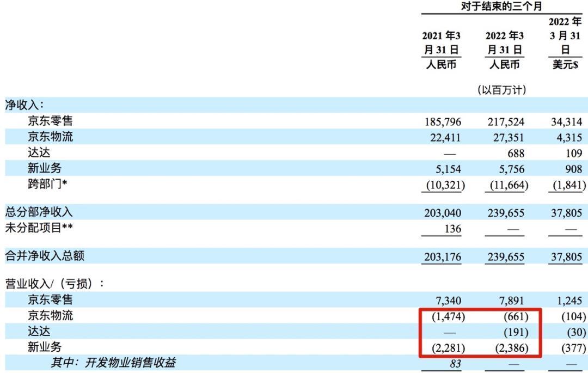Click the cell showing 4,315
Viewport: 588px width, 373px height.
tap(569, 138)
